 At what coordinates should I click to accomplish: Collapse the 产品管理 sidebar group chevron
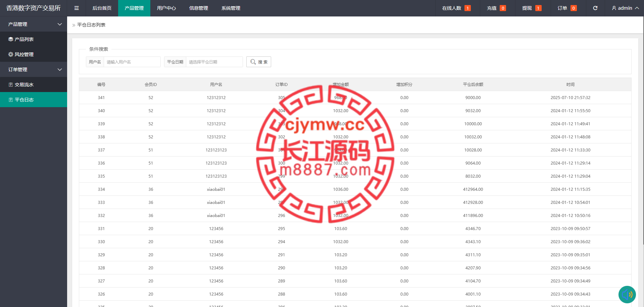(x=60, y=24)
